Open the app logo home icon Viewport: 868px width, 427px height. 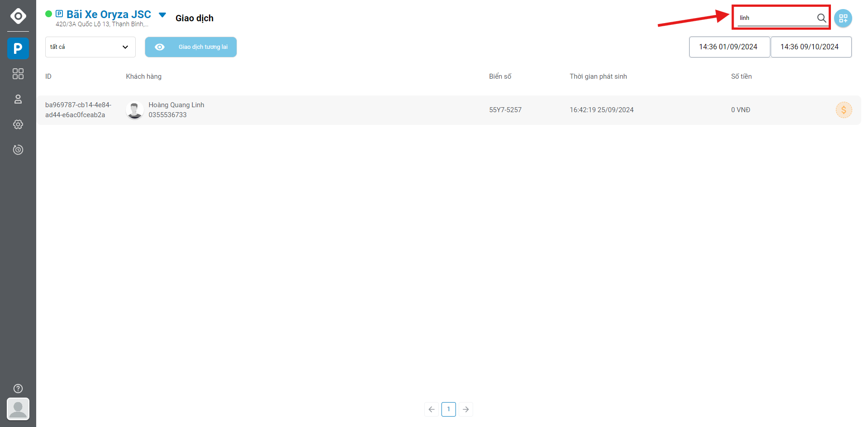[18, 16]
